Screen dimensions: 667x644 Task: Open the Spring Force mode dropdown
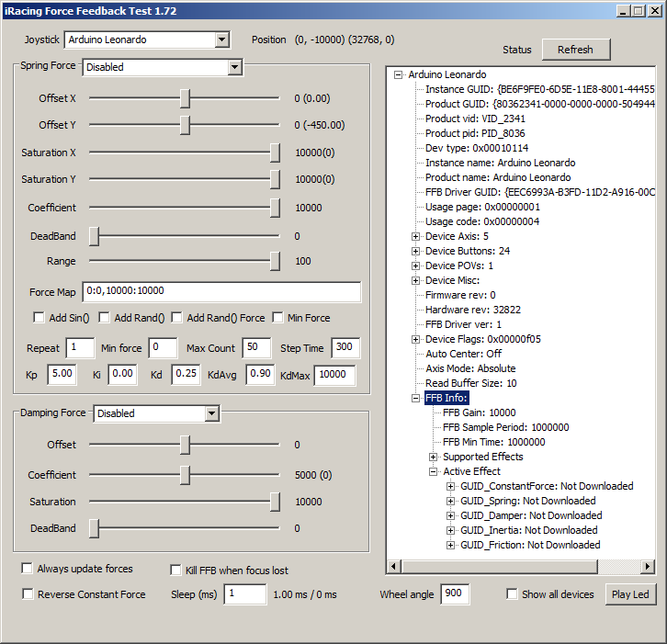pyautogui.click(x=234, y=67)
